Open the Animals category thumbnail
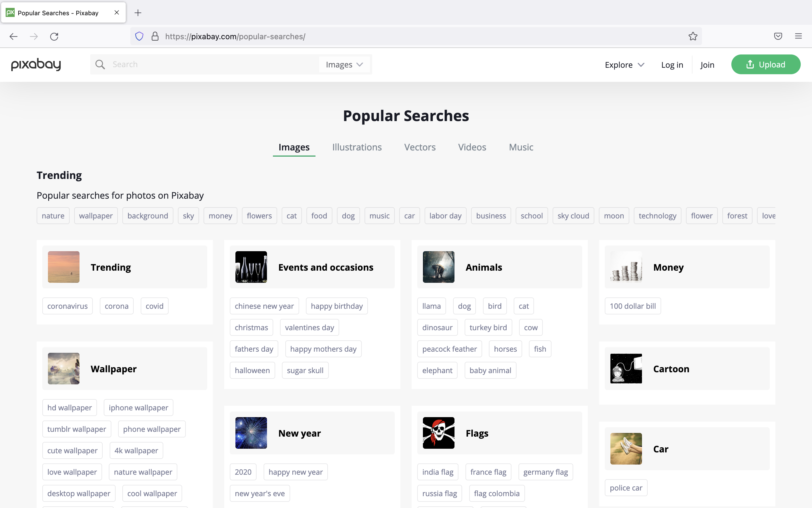The image size is (812, 508). click(438, 267)
